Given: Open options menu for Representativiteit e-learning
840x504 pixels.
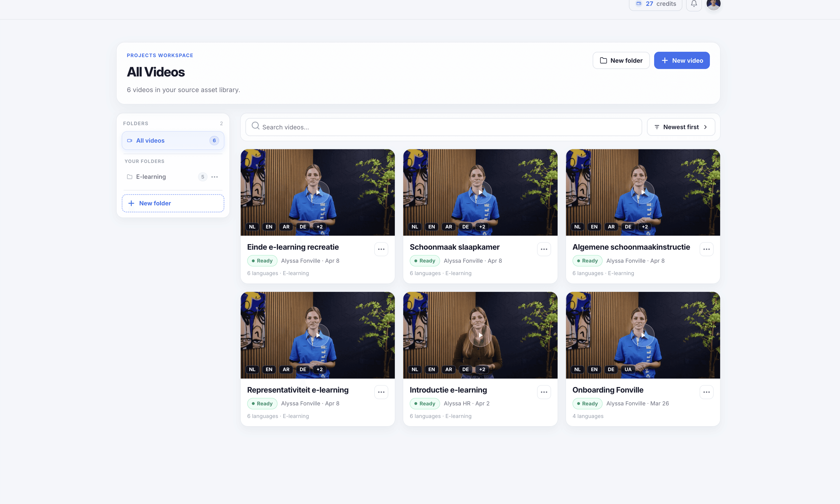Looking at the screenshot, I should pos(381,392).
